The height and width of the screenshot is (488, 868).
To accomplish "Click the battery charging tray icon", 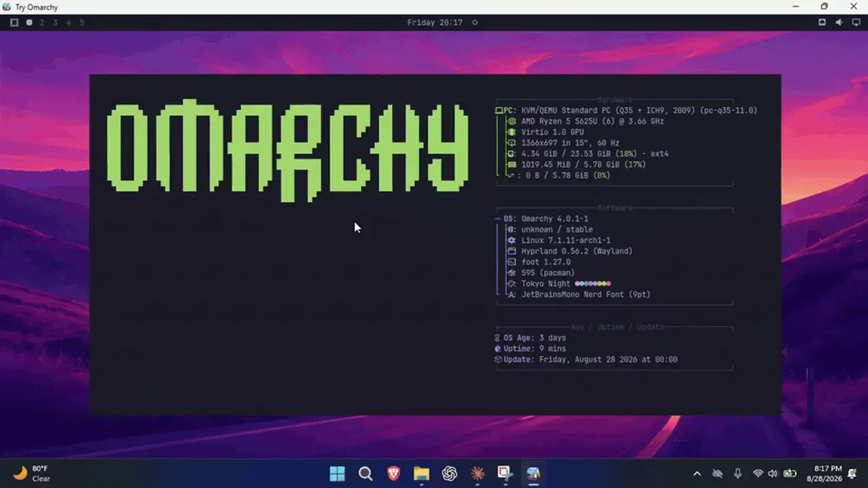I will [790, 474].
